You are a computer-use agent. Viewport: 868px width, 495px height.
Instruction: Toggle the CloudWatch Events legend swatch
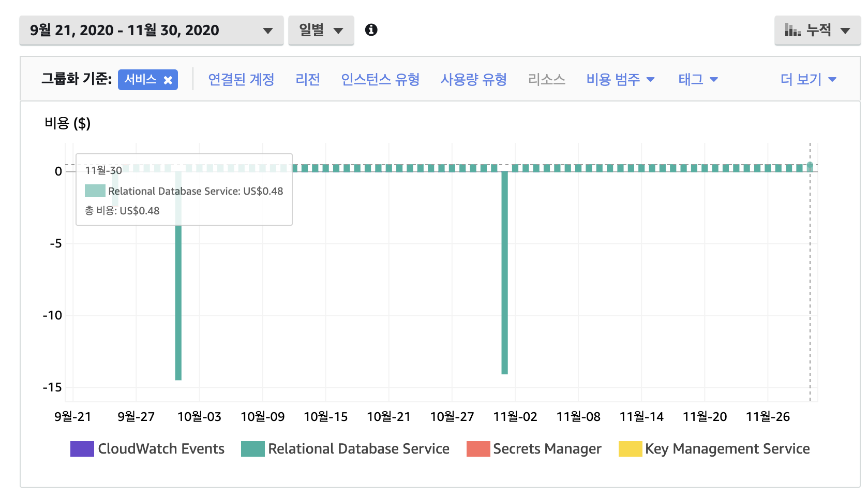[82, 449]
